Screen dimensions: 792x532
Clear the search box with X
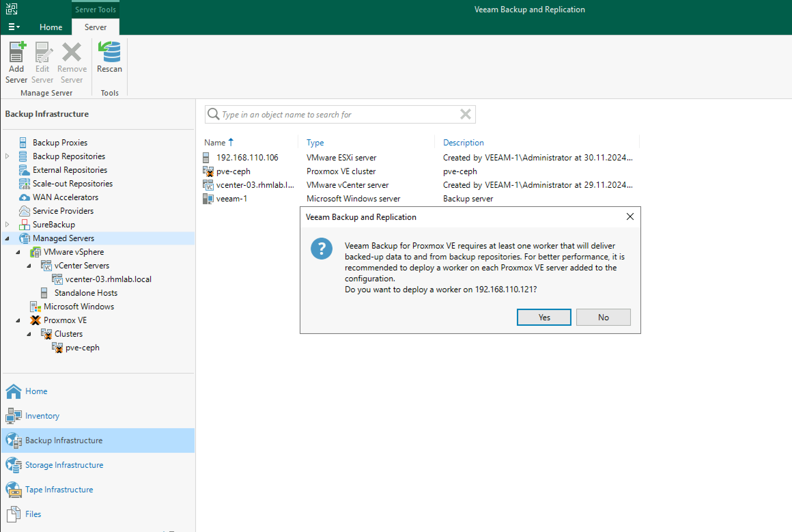coord(465,114)
